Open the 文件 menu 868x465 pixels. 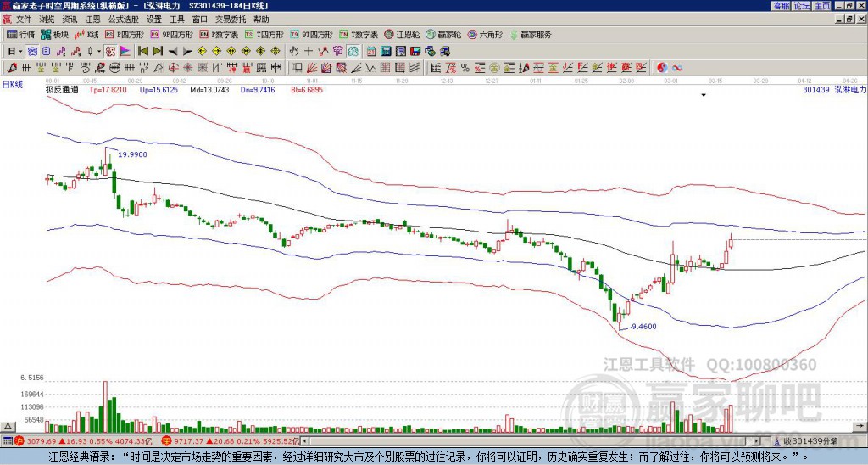click(x=24, y=20)
